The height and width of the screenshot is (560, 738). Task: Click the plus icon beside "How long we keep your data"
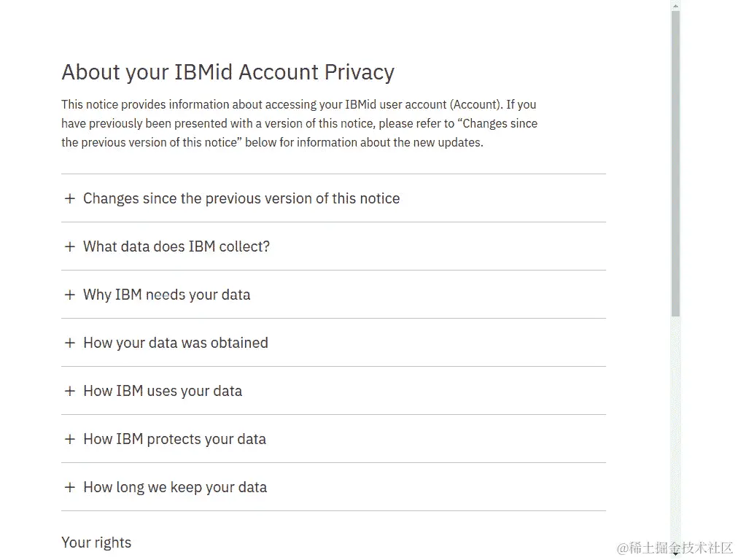pyautogui.click(x=70, y=486)
